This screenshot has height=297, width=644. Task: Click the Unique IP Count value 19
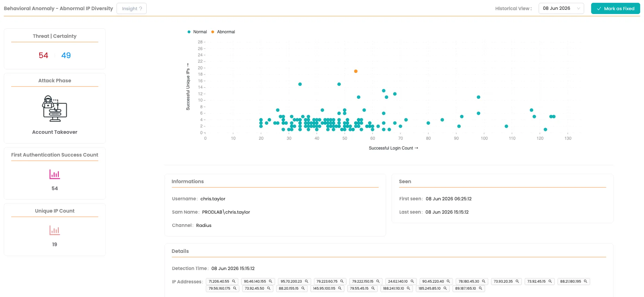pos(55,244)
